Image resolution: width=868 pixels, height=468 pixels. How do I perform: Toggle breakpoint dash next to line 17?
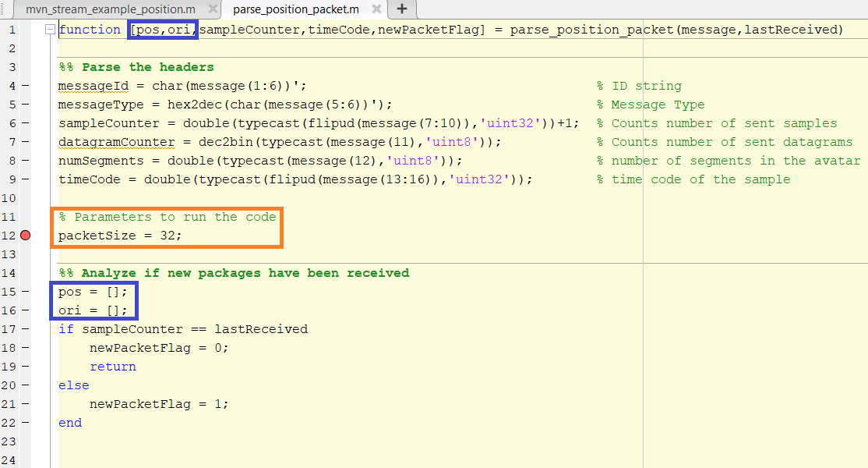[26, 329]
